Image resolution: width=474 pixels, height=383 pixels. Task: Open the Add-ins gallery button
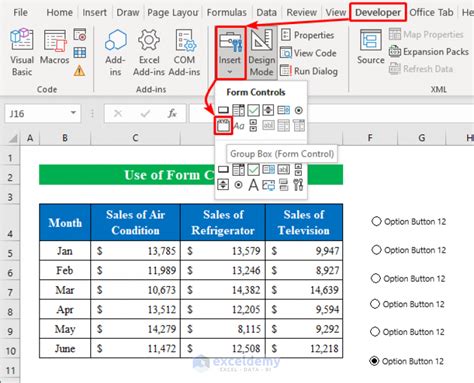point(115,53)
